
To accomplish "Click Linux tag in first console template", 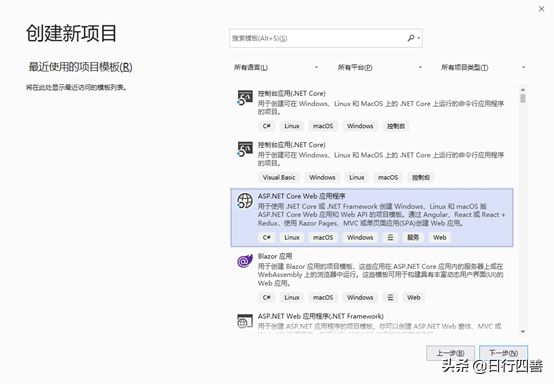I will pos(292,126).
